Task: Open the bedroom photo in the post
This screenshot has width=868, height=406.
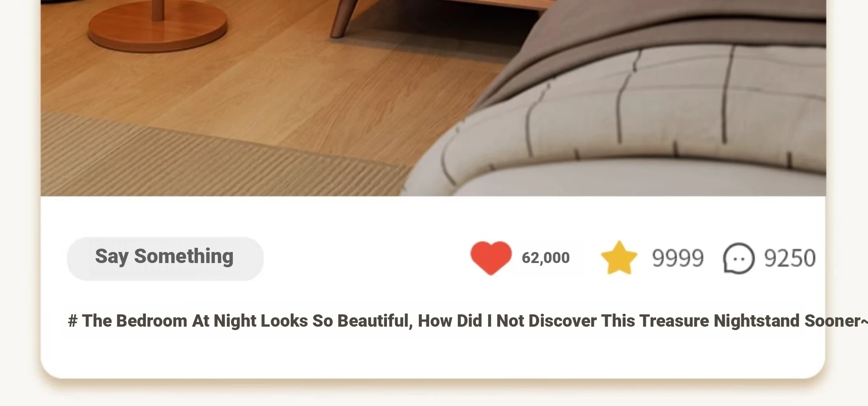Action: coord(433,98)
